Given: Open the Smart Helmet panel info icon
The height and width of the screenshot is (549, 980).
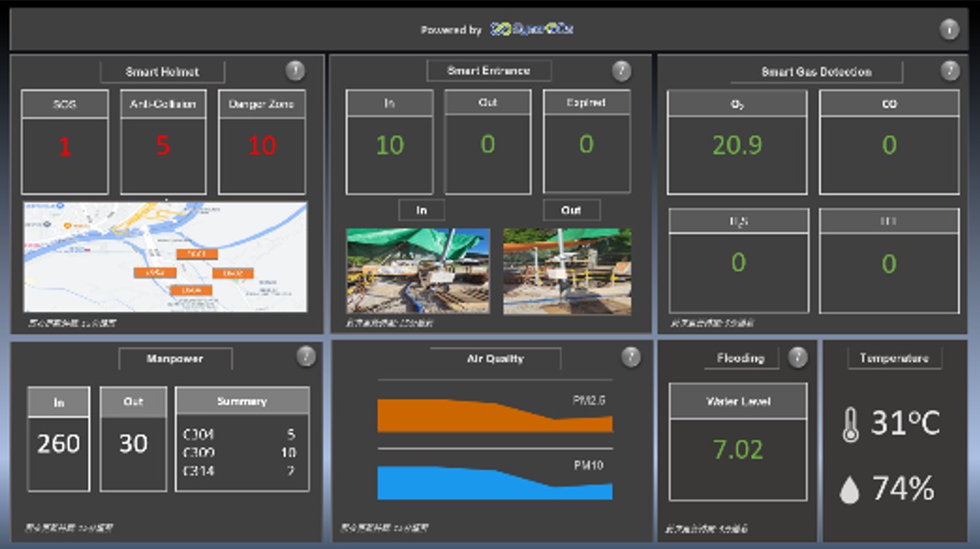Looking at the screenshot, I should [295, 71].
